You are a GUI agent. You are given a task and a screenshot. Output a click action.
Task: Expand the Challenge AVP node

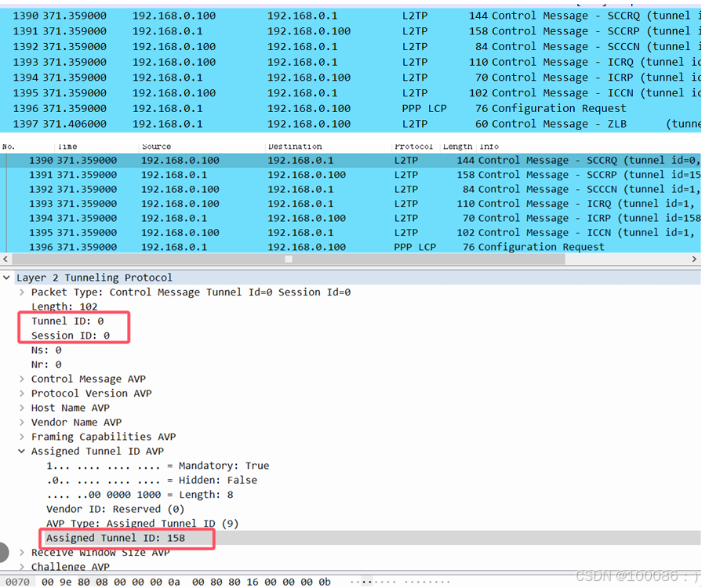click(x=20, y=566)
